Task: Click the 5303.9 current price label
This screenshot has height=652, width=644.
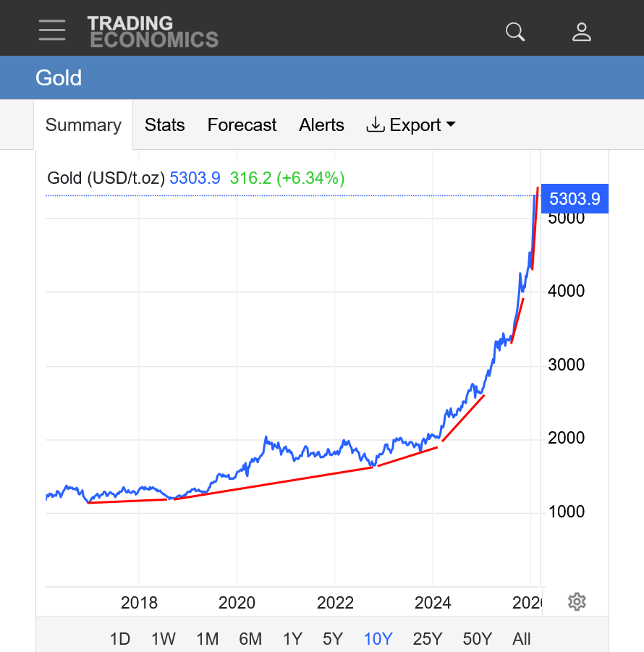Action: coord(575,198)
